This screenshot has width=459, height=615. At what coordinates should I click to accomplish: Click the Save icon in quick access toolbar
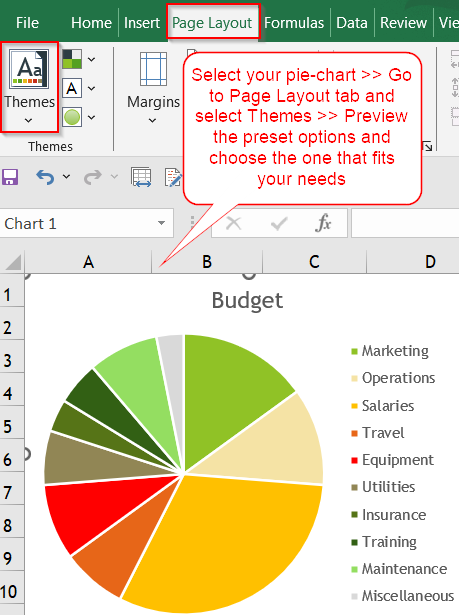(11, 177)
